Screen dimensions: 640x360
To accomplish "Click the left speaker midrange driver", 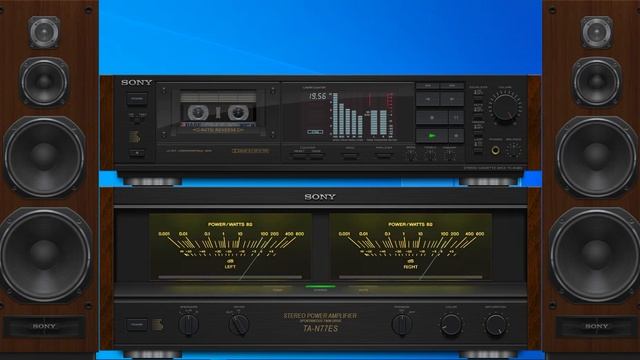I will pyautogui.click(x=44, y=82).
